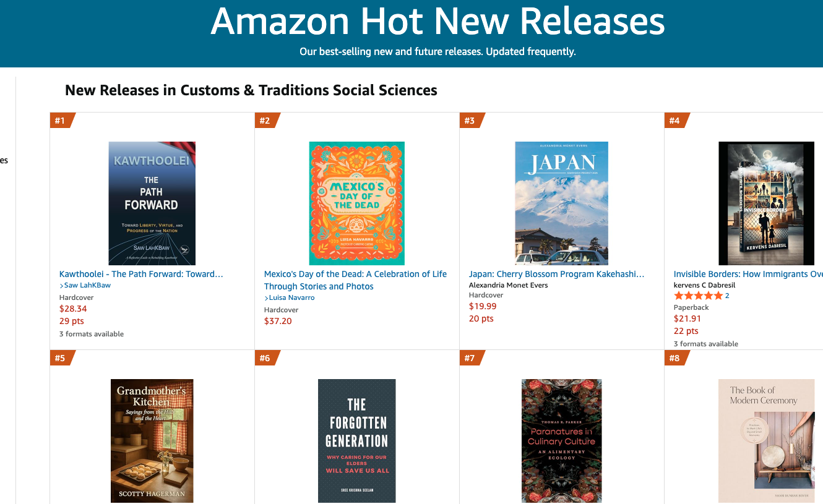Open The Forgotten Generation cover

point(357,441)
